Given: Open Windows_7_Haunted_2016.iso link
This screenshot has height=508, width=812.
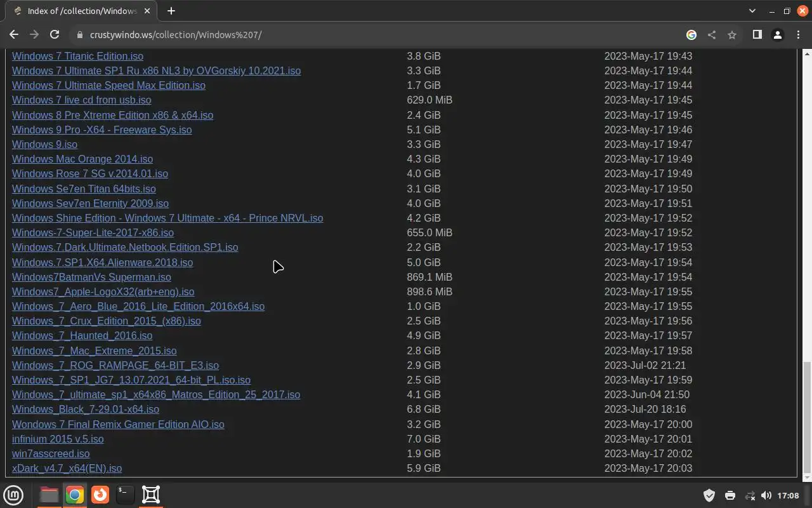Looking at the screenshot, I should (82, 335).
